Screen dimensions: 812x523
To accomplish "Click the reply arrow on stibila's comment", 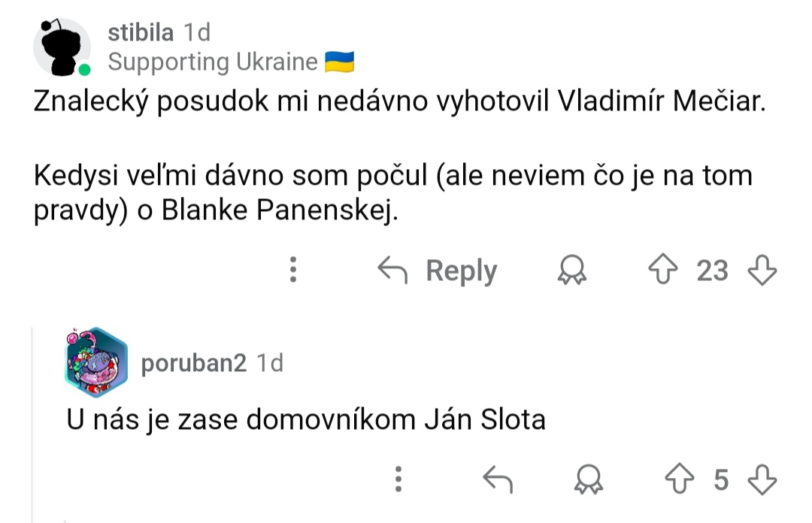I will 392,271.
